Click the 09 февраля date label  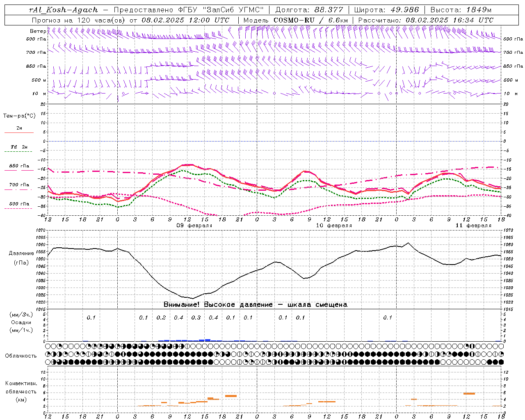194,226
